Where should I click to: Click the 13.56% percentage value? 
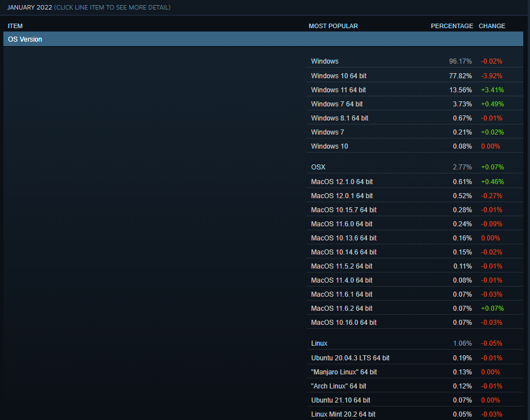click(x=460, y=90)
